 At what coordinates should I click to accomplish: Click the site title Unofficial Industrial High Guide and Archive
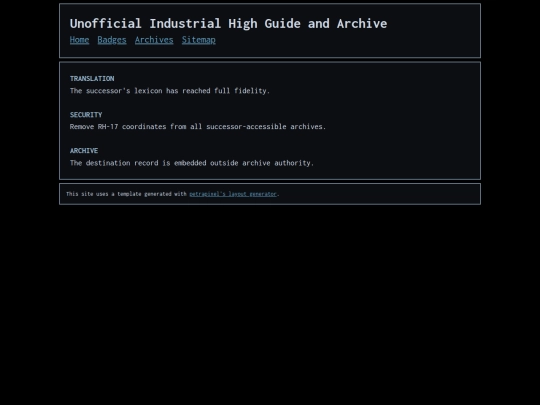[228, 23]
